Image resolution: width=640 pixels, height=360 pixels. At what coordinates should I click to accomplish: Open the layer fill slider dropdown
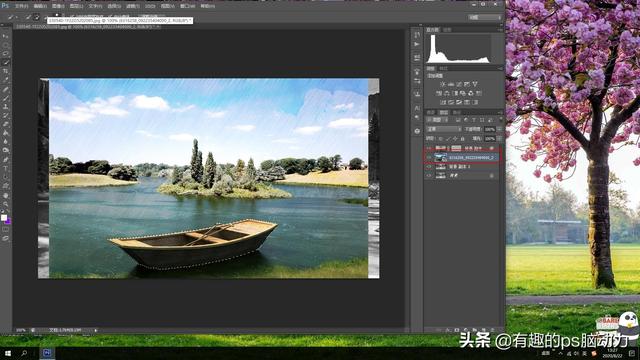[x=499, y=139]
